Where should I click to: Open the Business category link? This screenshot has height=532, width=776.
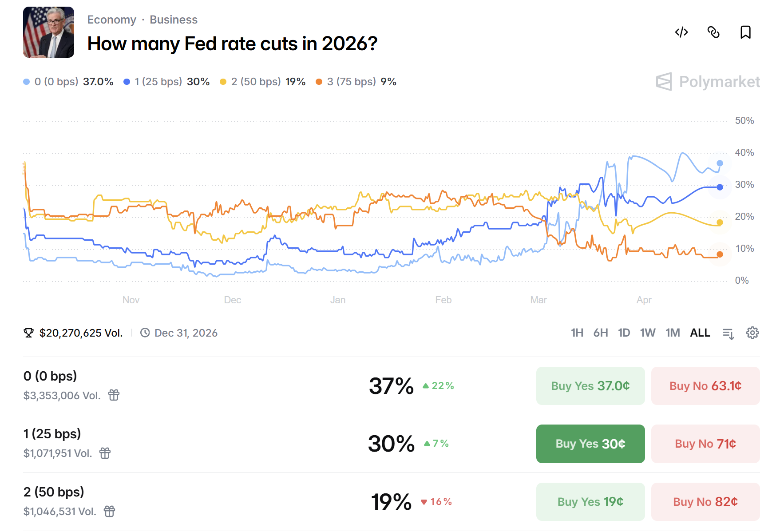click(x=174, y=20)
